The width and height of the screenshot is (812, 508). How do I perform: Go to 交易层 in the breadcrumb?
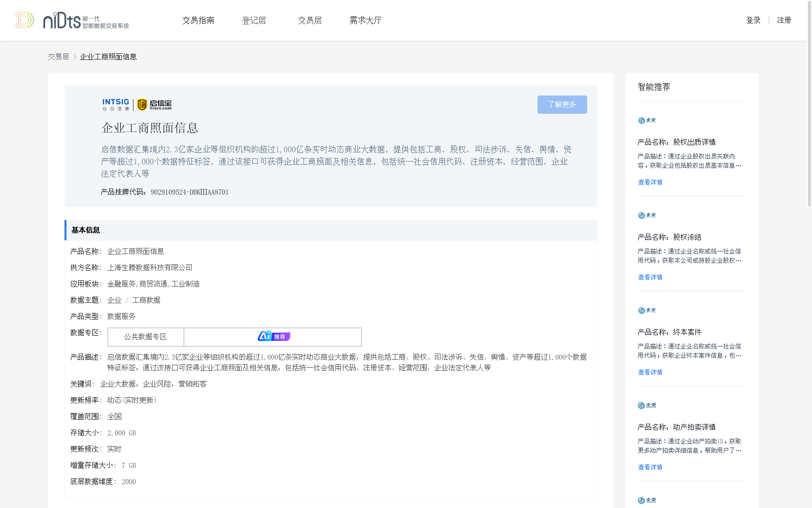point(58,57)
